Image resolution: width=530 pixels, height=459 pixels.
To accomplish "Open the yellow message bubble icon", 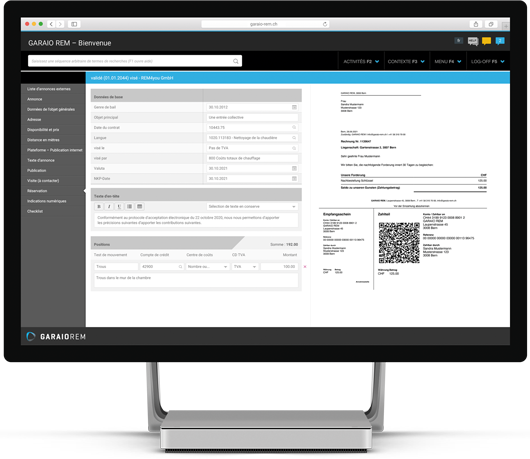I will (x=486, y=41).
